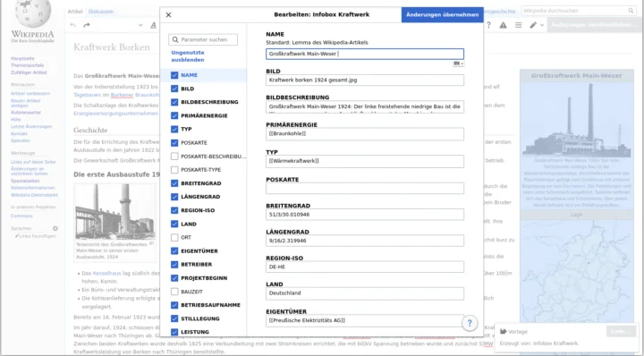This screenshot has height=356, width=644.
Task: Open the editor help question mark icon
Action: coord(488,25)
